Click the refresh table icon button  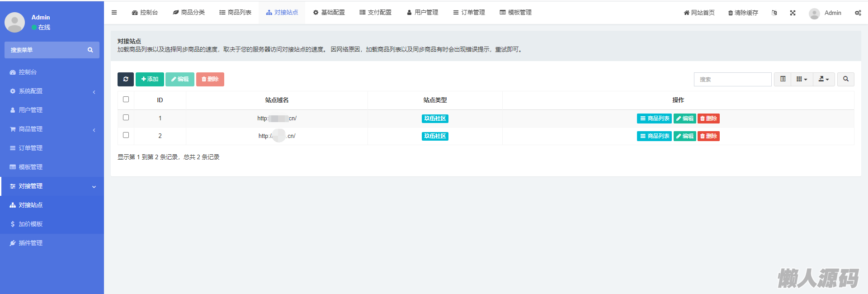coord(126,79)
